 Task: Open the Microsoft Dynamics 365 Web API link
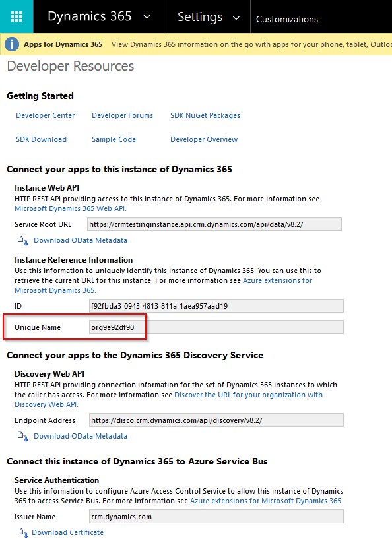coord(71,208)
